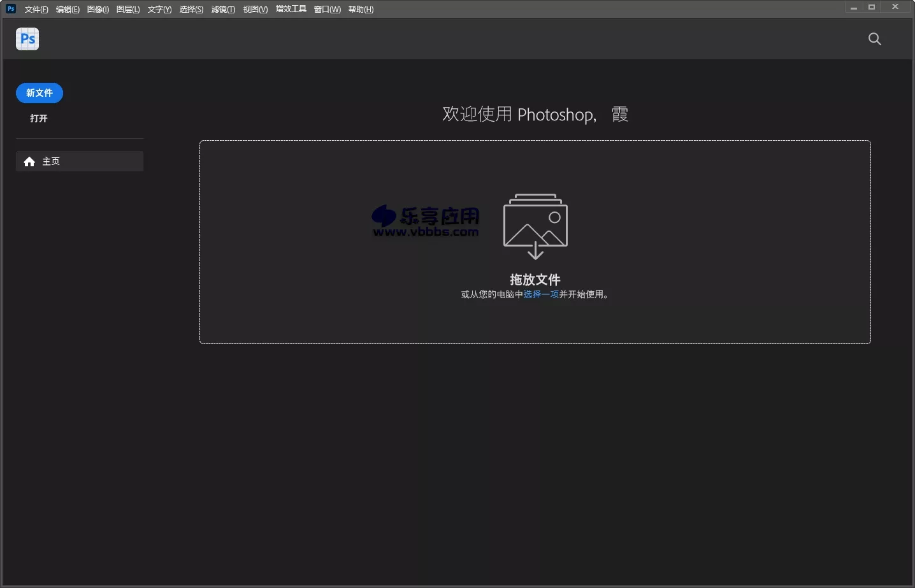Screen dimensions: 915x588
Task: Open the 视图 menu
Action: pyautogui.click(x=255, y=9)
